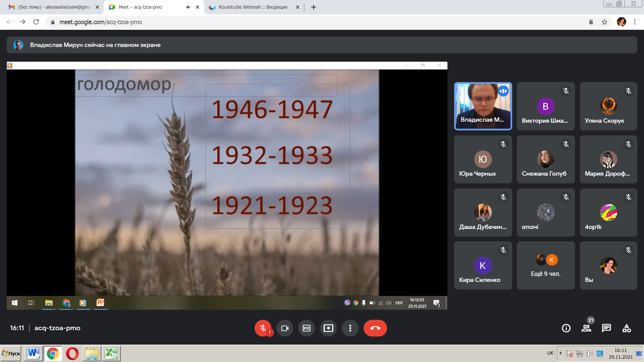Switch to the Gmail tab
Screen dimensions: 644x362
(x=50, y=7)
